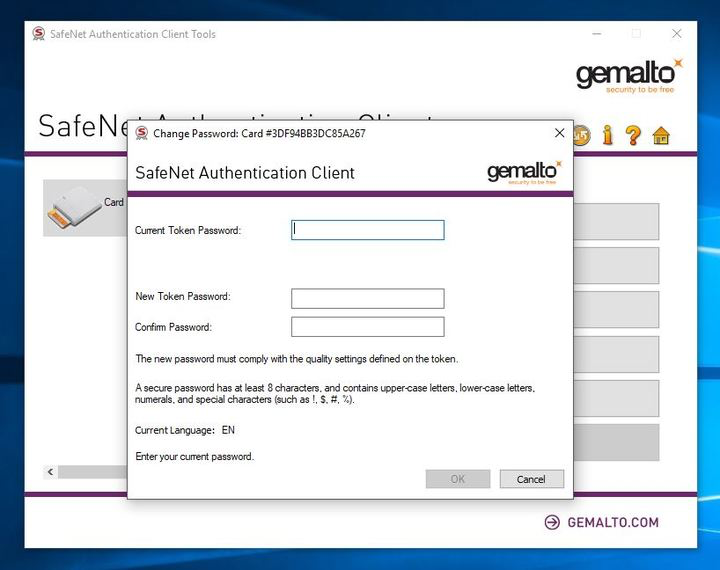Click the gemalto logo in dialog header

click(x=524, y=172)
